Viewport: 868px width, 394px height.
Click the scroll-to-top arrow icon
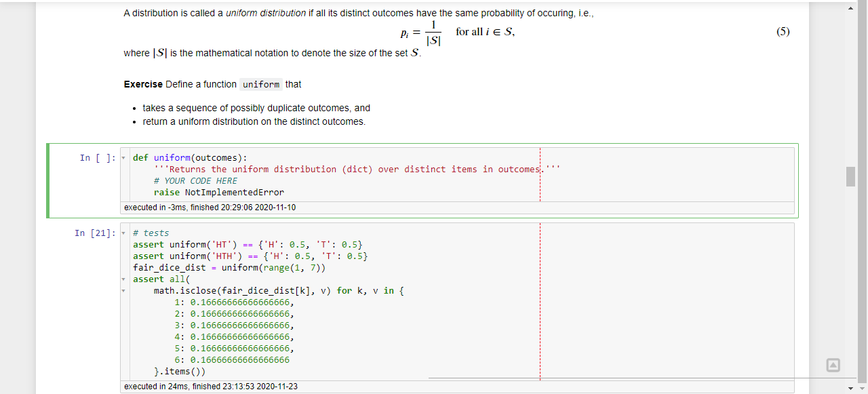click(x=833, y=366)
